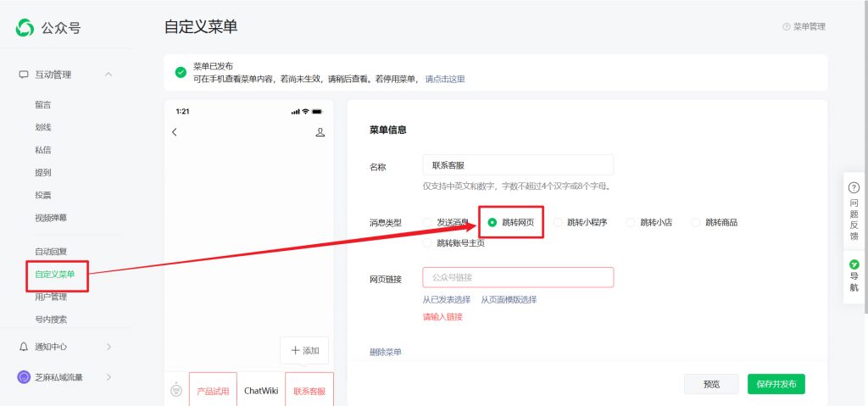
Task: Select the ChatWiki menu tab
Action: pyautogui.click(x=261, y=390)
